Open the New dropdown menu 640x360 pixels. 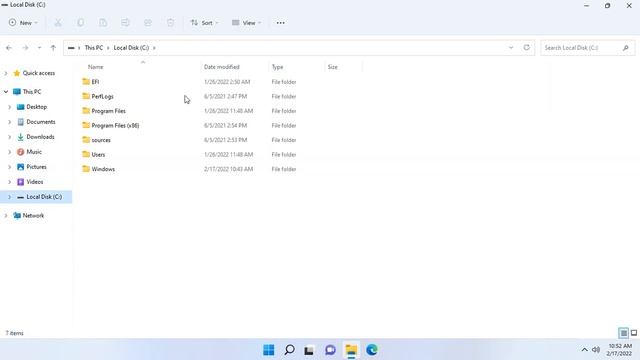pos(23,23)
